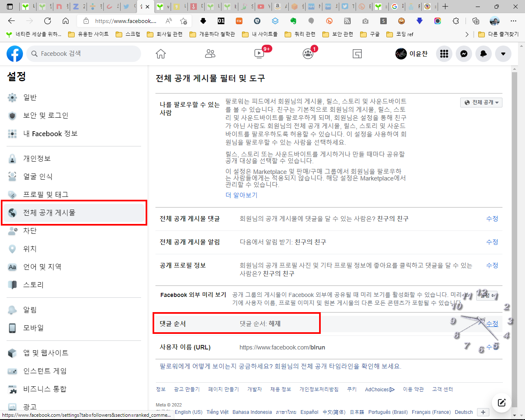Open 모바일 settings in sidebar
525x420 pixels.
74,328
